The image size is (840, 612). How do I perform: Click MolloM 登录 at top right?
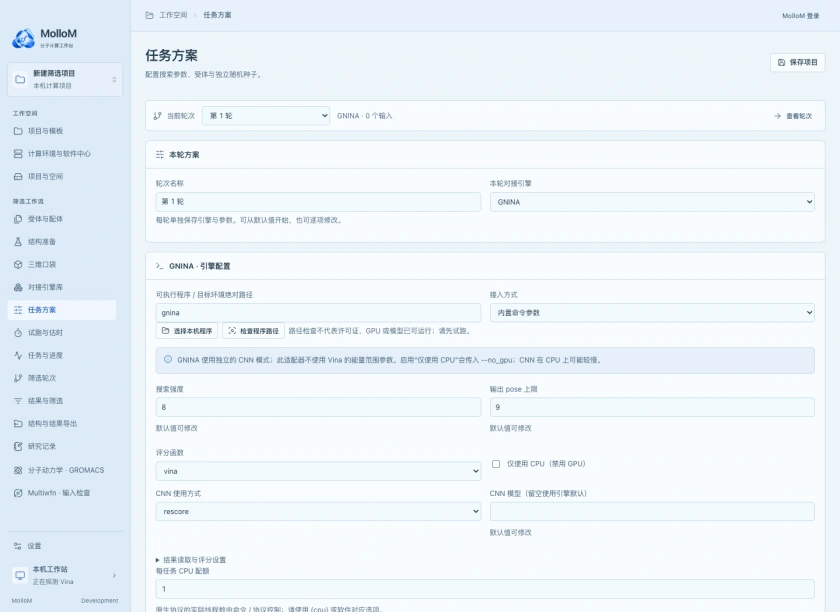(801, 16)
